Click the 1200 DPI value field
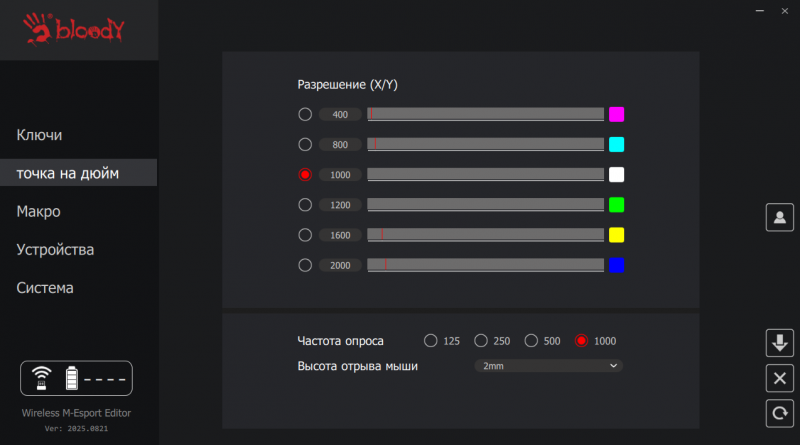 pyautogui.click(x=340, y=205)
